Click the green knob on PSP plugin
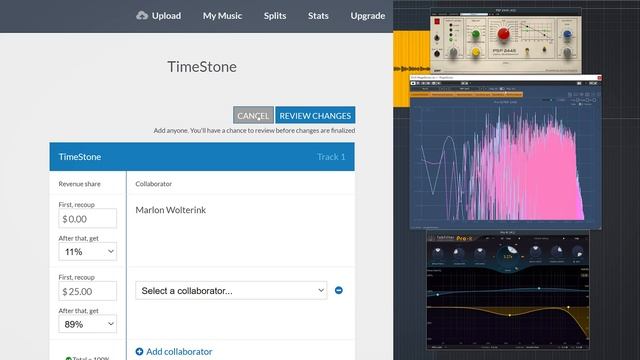This screenshot has height=360, width=640. click(476, 34)
